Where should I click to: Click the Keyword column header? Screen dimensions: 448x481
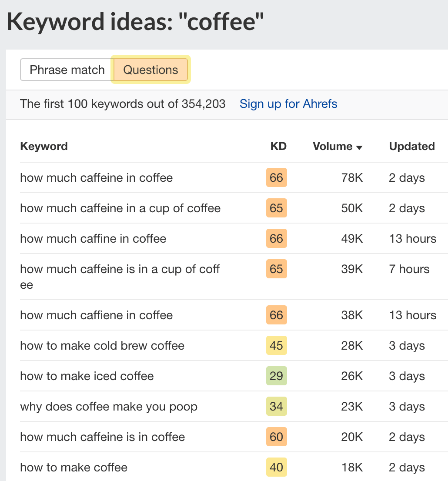pos(43,146)
